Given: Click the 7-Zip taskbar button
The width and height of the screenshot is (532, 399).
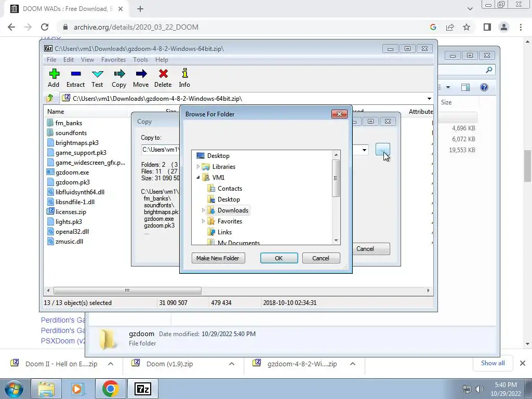Looking at the screenshot, I should (x=142, y=389).
